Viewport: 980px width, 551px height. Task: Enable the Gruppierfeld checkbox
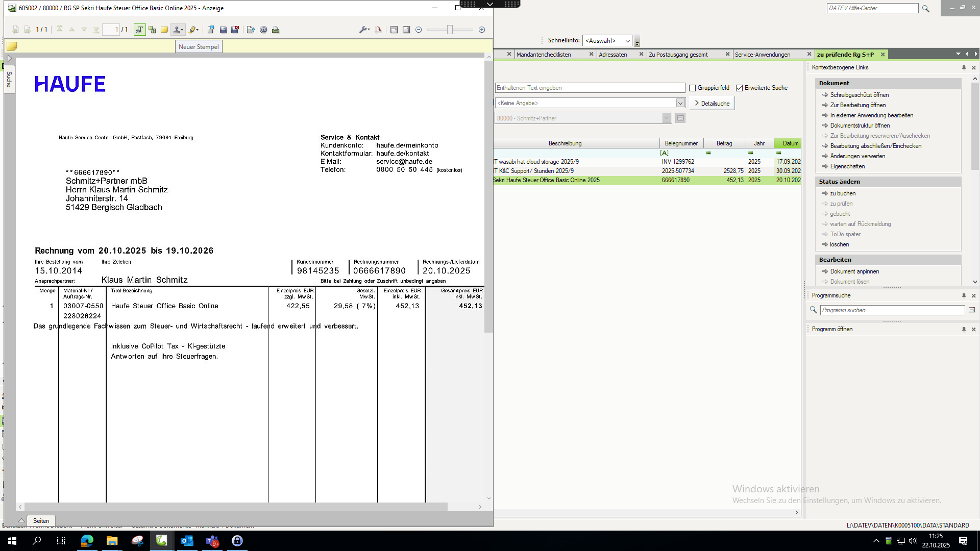(x=693, y=88)
